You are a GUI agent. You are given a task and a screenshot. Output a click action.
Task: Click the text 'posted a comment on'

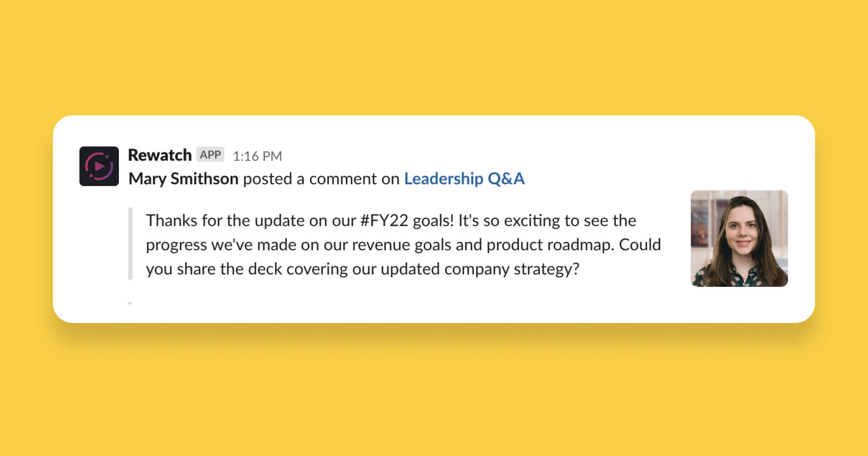321,179
